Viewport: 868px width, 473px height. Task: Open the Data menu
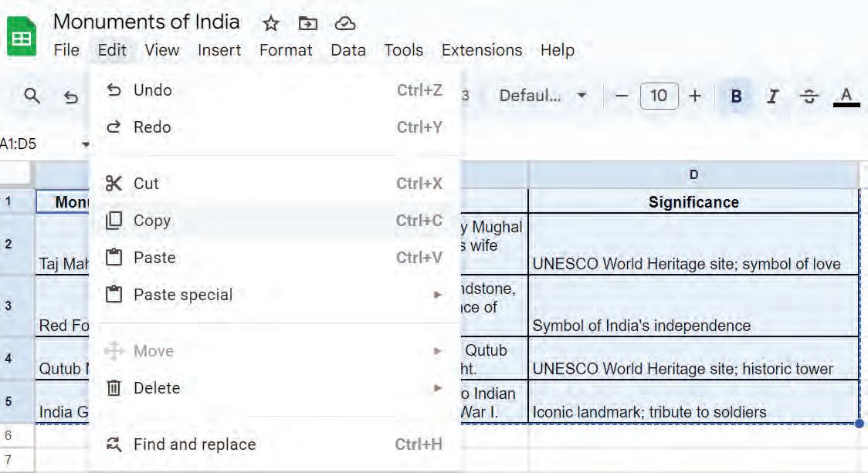tap(348, 50)
